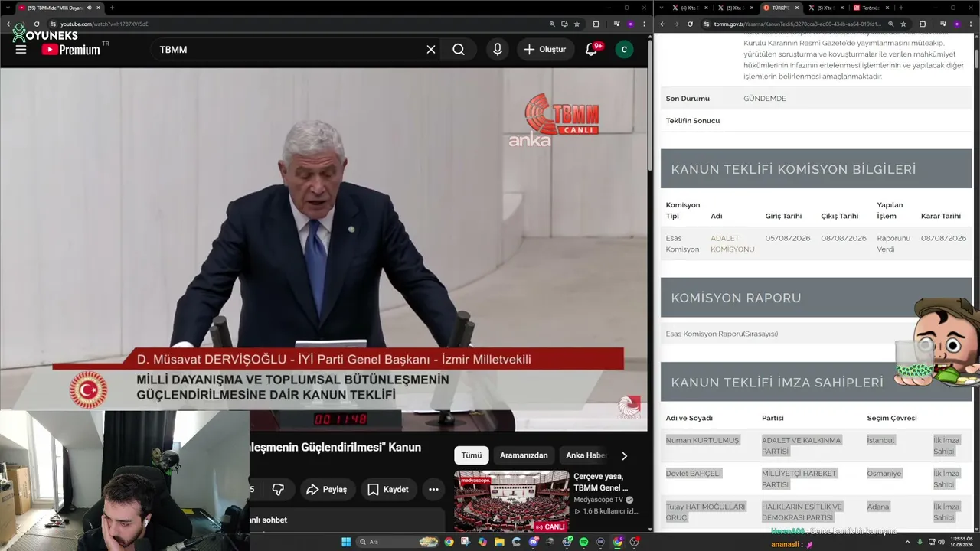Switch to the Terörsüz browser tab

[x=873, y=8]
